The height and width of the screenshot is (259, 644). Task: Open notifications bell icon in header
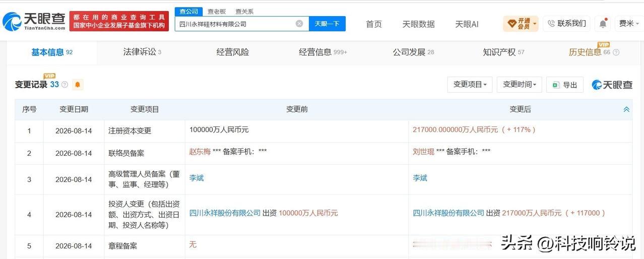[x=603, y=24]
